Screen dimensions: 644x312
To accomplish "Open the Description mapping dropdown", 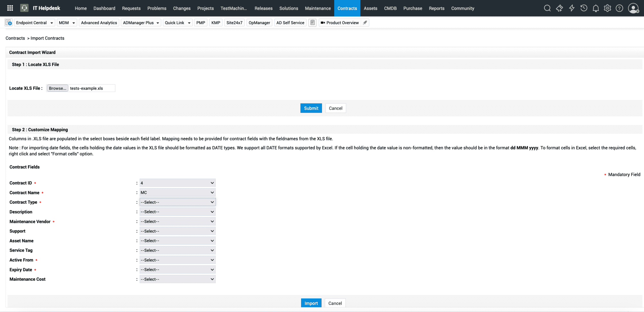I will tap(177, 212).
